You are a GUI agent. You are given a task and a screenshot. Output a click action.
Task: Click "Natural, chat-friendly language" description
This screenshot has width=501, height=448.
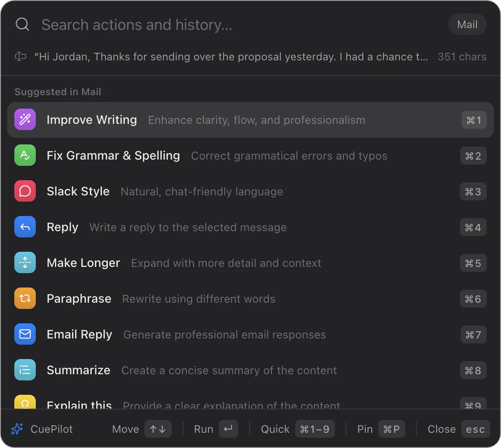tap(202, 192)
